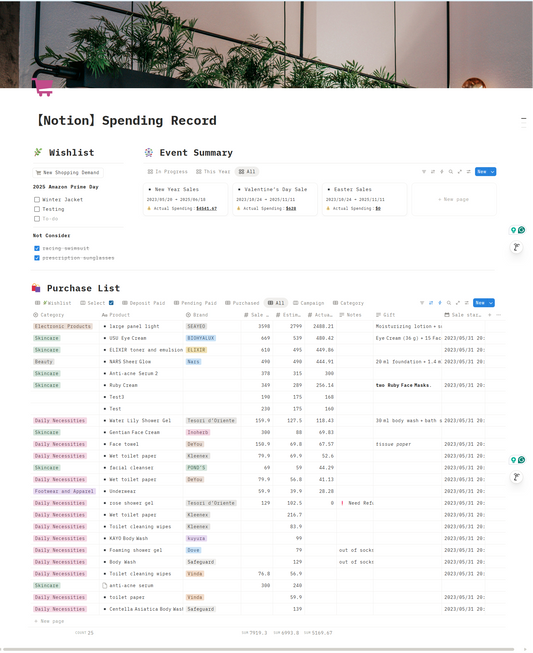Switch to Purchased tab
Screen dimensions: 533x653
coord(242,303)
